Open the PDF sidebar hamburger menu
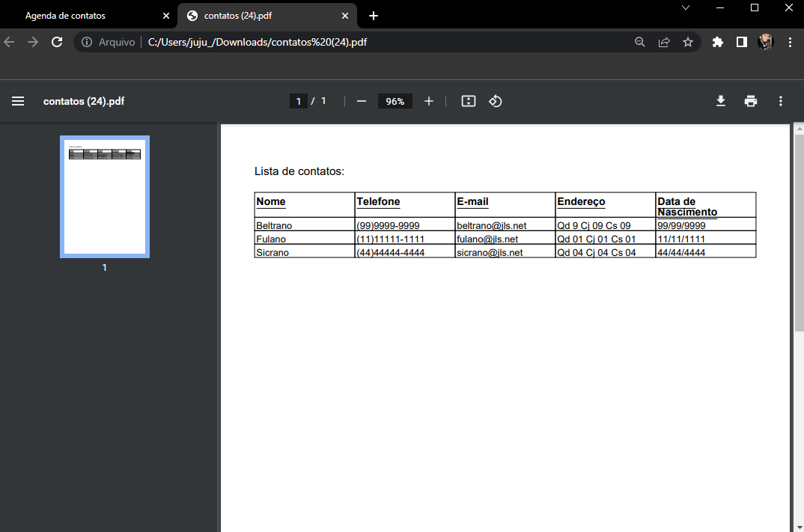Image resolution: width=804 pixels, height=532 pixels. pyautogui.click(x=18, y=101)
